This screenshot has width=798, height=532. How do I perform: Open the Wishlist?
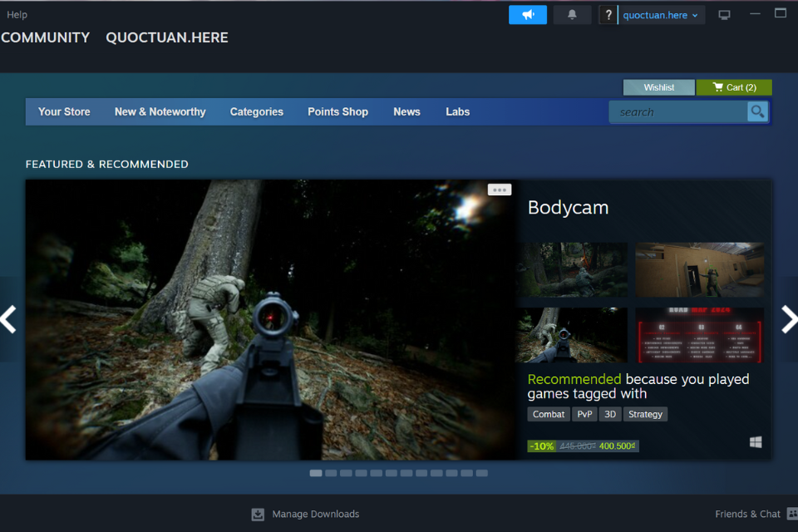(658, 87)
